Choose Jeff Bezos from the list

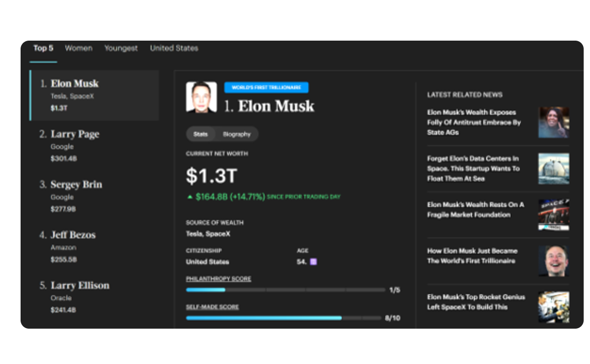pos(94,247)
